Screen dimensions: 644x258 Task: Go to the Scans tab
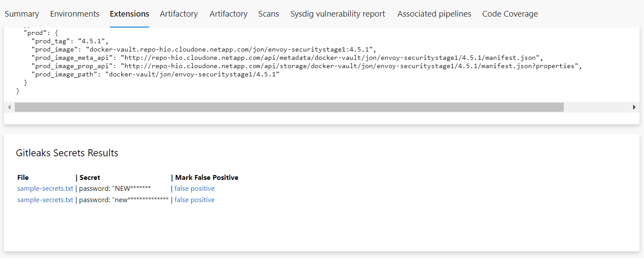click(x=269, y=14)
